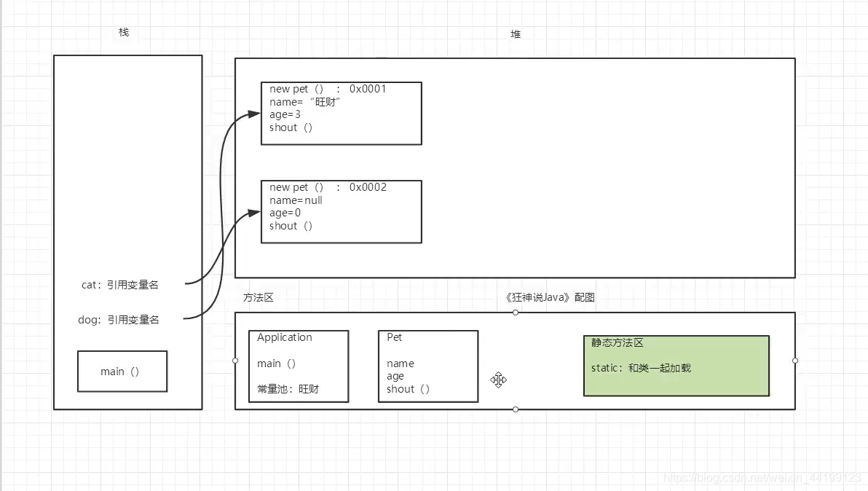Click the 方法区 label text
The width and height of the screenshot is (868, 491).
pos(259,298)
